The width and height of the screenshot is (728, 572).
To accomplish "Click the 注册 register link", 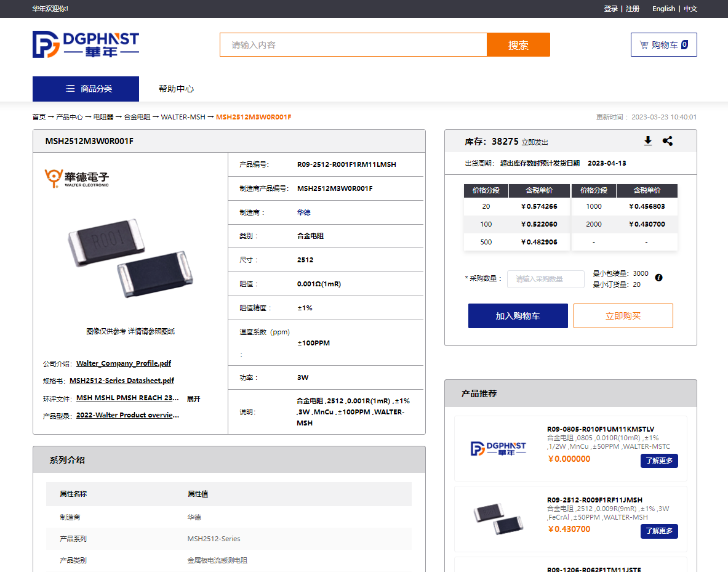I will pos(633,9).
